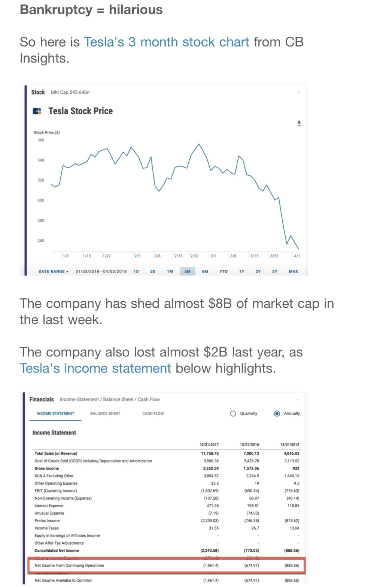The width and height of the screenshot is (365, 588).
Task: Follow the Tesla's income statement link
Action: coord(95,368)
